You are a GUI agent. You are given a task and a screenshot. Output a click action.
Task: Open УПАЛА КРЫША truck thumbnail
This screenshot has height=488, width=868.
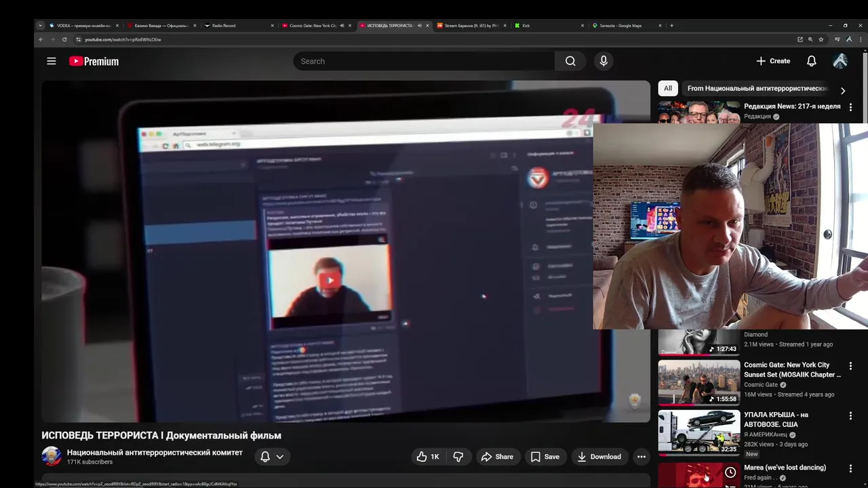[698, 432]
